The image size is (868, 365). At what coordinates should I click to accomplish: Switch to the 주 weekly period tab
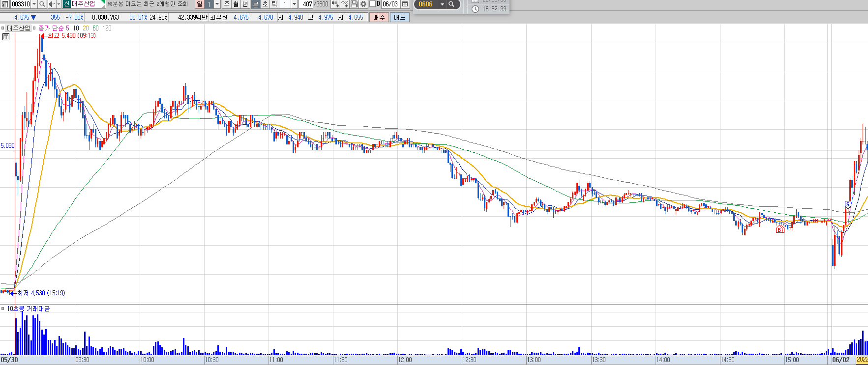click(227, 4)
